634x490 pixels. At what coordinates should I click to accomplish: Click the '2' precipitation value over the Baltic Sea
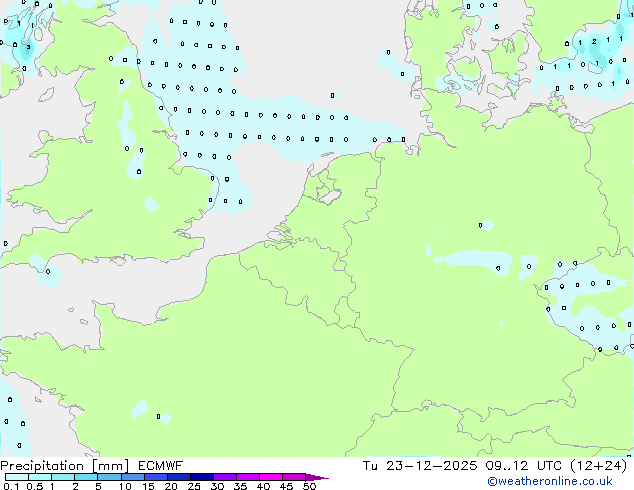point(594,41)
